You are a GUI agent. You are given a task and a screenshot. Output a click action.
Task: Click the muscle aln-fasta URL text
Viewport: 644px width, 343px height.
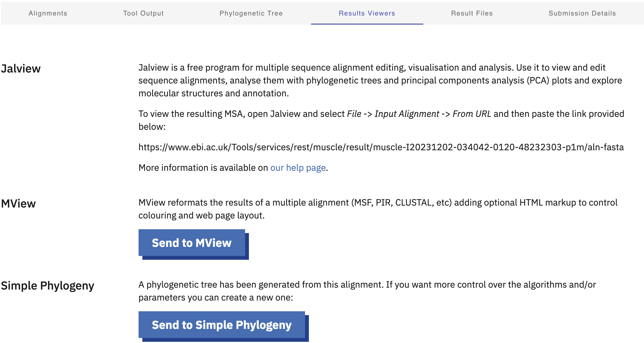coord(381,147)
